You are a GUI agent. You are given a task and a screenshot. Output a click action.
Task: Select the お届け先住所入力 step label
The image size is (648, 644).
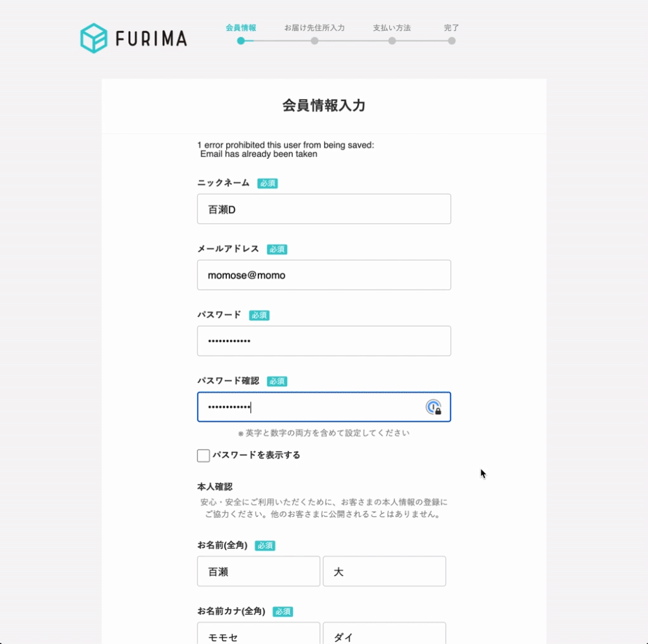(314, 28)
